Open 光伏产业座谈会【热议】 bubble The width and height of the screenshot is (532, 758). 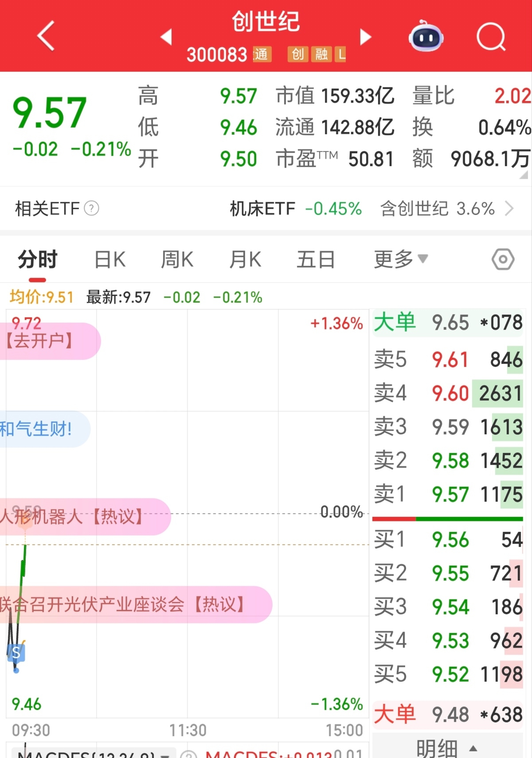[135, 604]
